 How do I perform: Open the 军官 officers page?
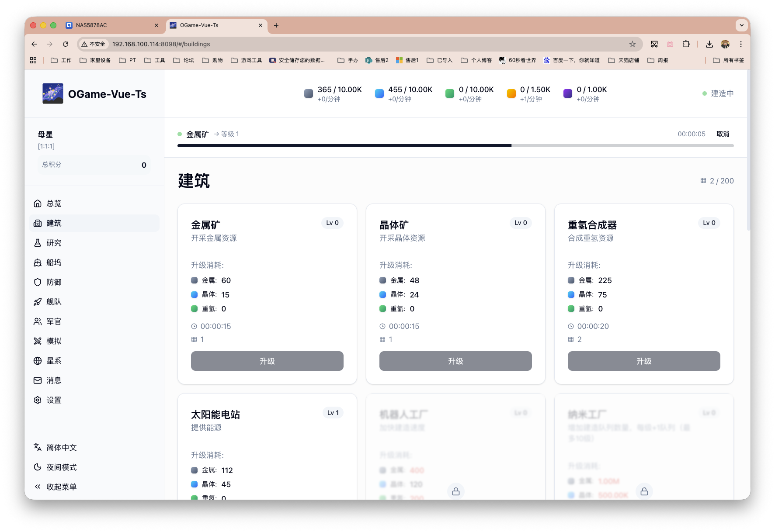54,321
